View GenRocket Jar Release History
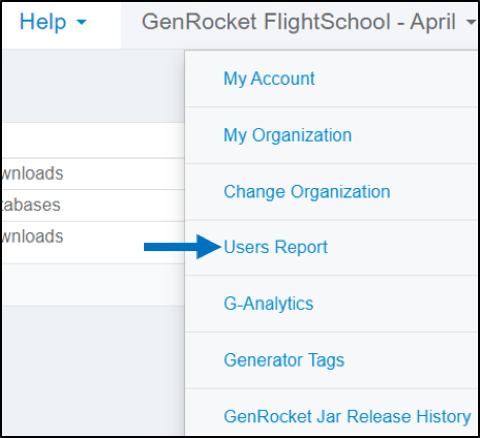The image size is (480, 438). pos(347,417)
